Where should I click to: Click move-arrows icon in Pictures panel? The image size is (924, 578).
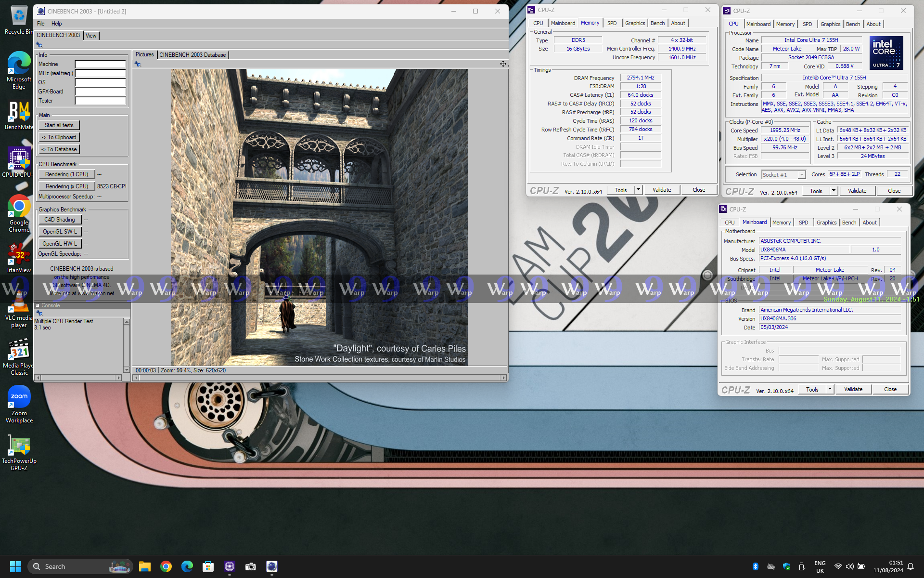[x=503, y=64]
